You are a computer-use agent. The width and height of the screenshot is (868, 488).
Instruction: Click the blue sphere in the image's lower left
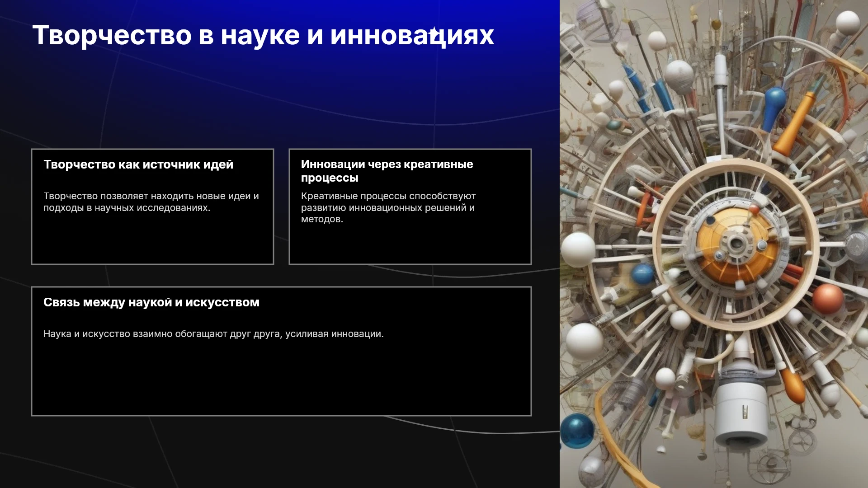[x=576, y=431]
